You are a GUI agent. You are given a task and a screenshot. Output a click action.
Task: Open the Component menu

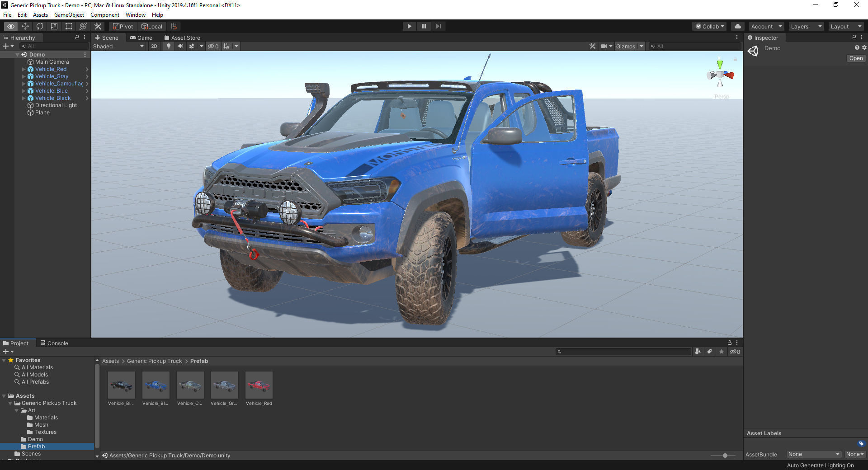pos(105,14)
